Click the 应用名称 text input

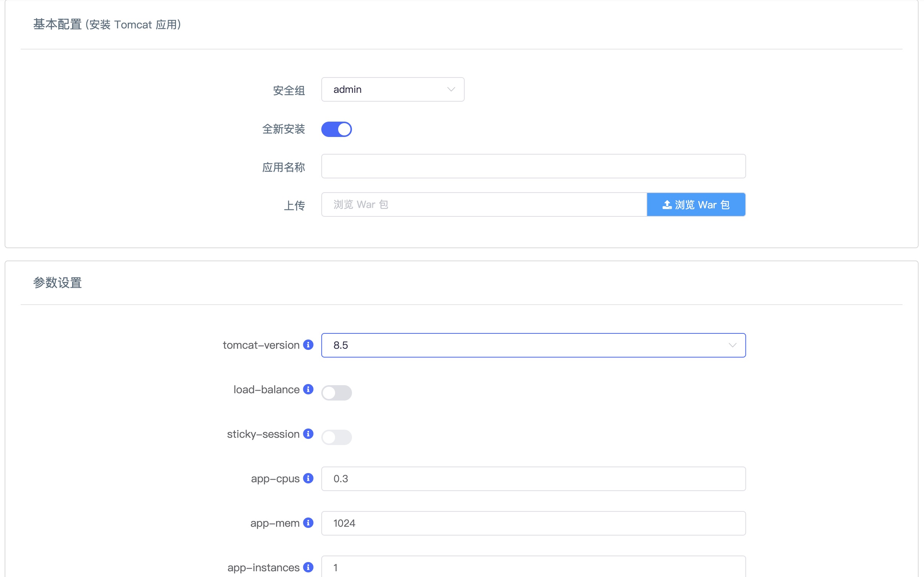click(x=533, y=166)
